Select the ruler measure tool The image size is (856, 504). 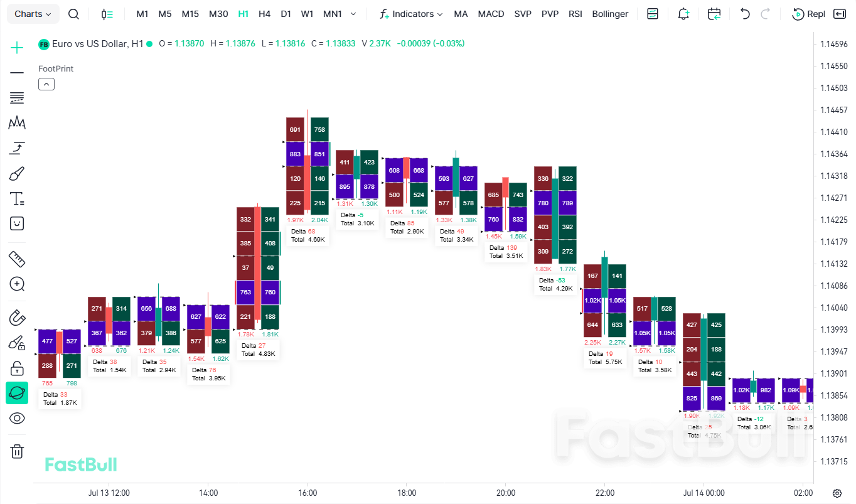pyautogui.click(x=17, y=259)
